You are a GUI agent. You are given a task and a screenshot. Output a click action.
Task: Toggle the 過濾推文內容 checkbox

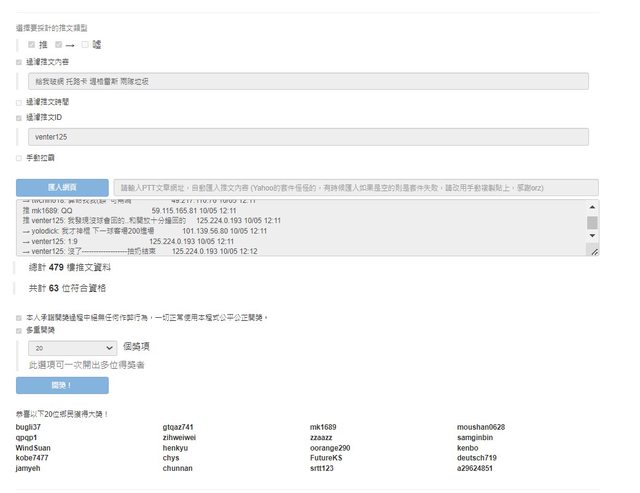coord(19,62)
